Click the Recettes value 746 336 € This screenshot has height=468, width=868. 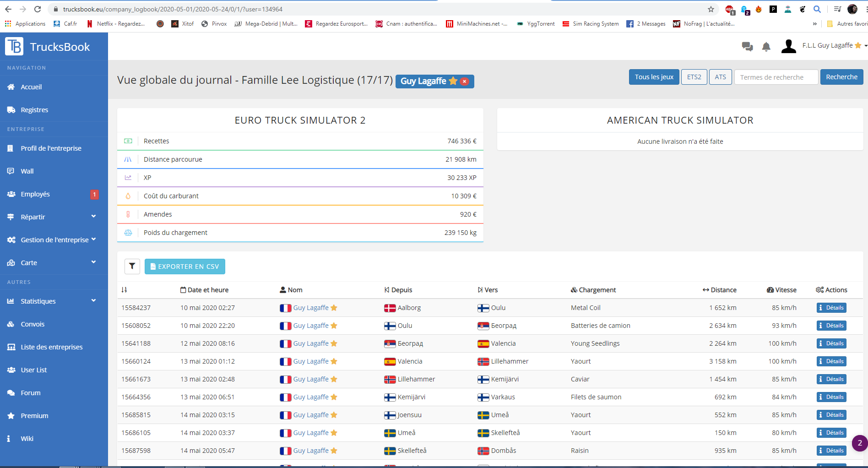pyautogui.click(x=462, y=141)
